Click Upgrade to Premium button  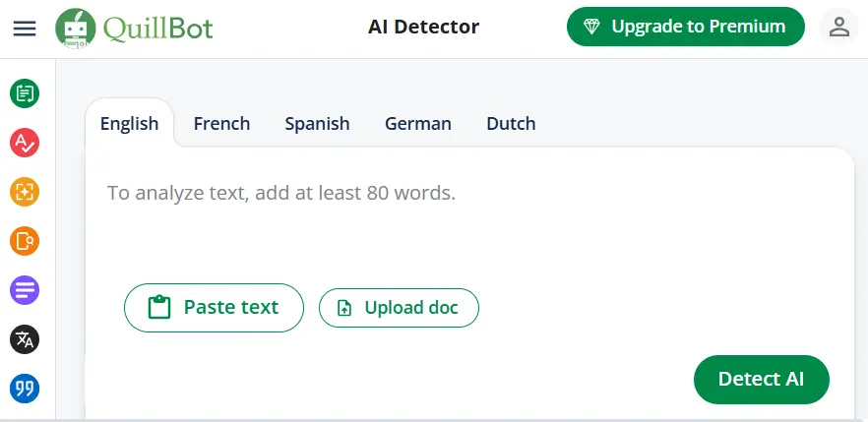click(685, 27)
